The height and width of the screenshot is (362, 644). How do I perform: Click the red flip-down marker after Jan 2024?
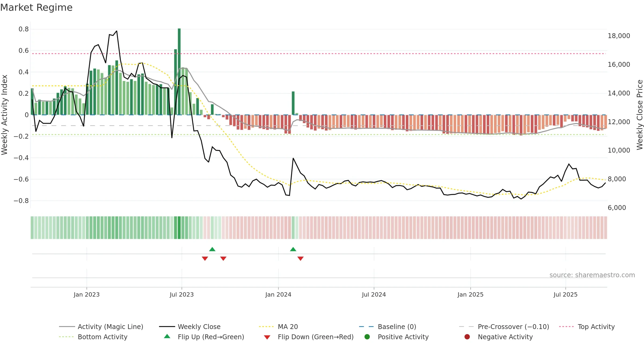301,258
